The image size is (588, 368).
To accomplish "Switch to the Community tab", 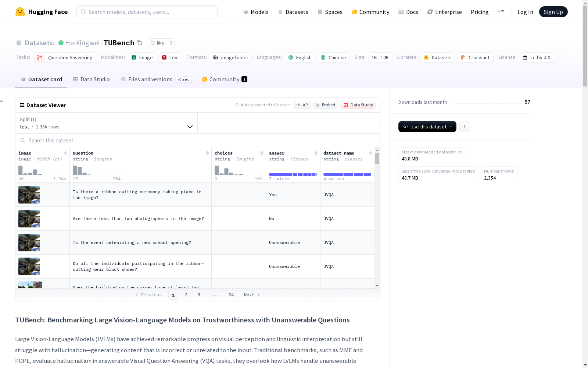I will tap(224, 79).
